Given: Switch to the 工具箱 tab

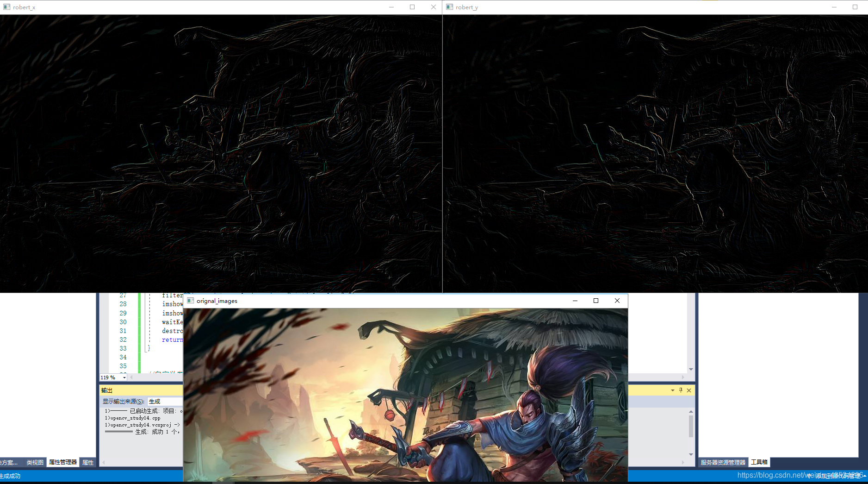Looking at the screenshot, I should click(x=759, y=462).
